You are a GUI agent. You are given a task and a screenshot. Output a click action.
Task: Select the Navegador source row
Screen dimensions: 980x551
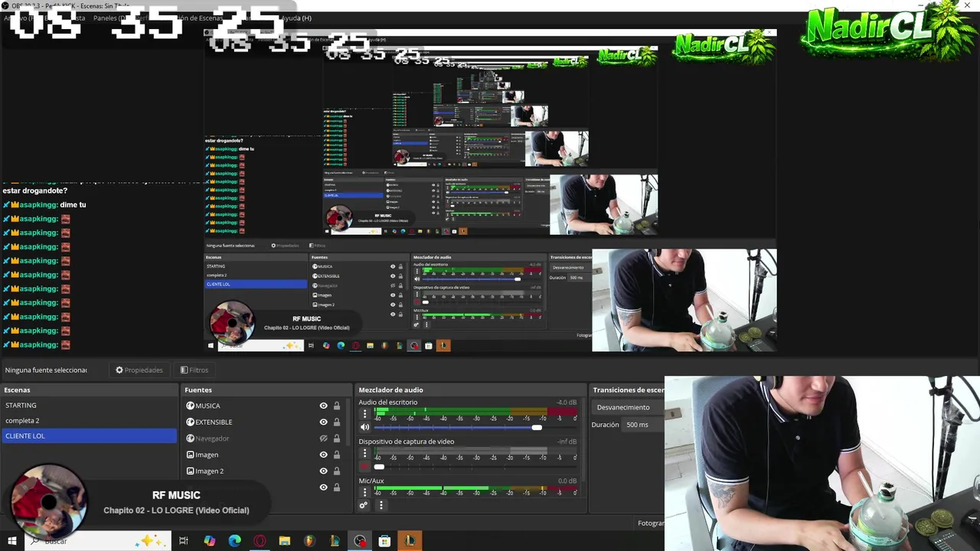pyautogui.click(x=263, y=439)
